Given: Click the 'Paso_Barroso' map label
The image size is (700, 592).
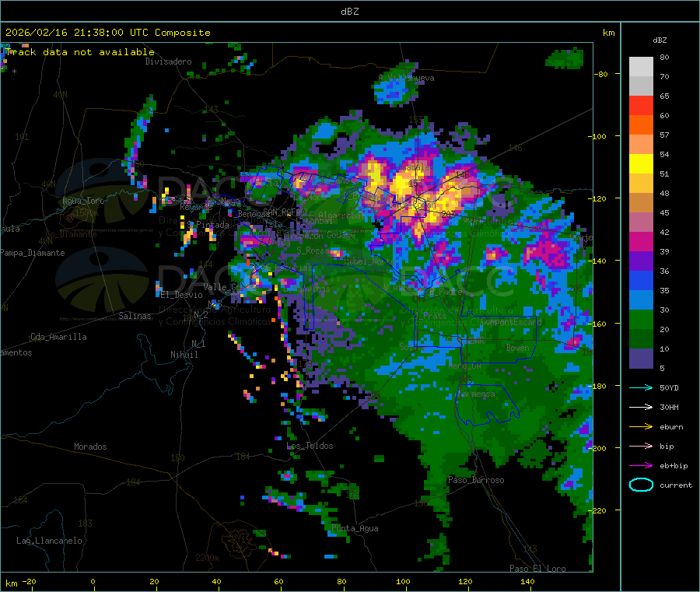Looking at the screenshot, I should (476, 481).
